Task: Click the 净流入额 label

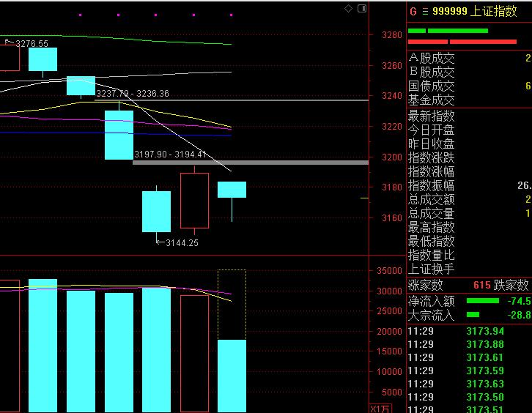Action: 431,301
